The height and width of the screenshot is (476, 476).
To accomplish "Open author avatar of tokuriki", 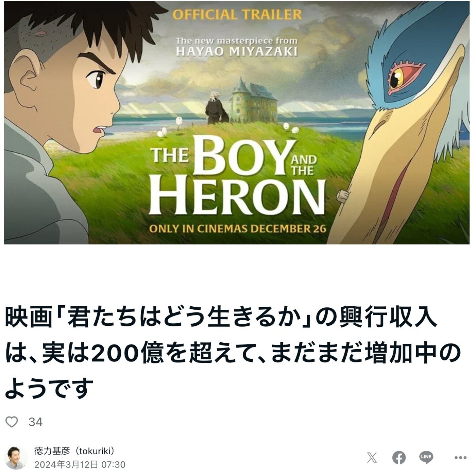I will point(16,458).
